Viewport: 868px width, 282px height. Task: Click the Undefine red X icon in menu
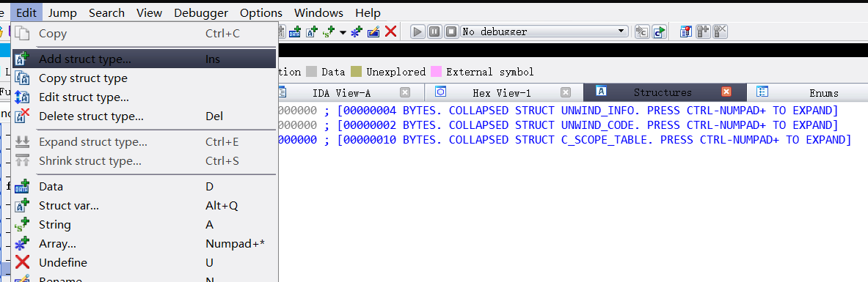point(22,262)
